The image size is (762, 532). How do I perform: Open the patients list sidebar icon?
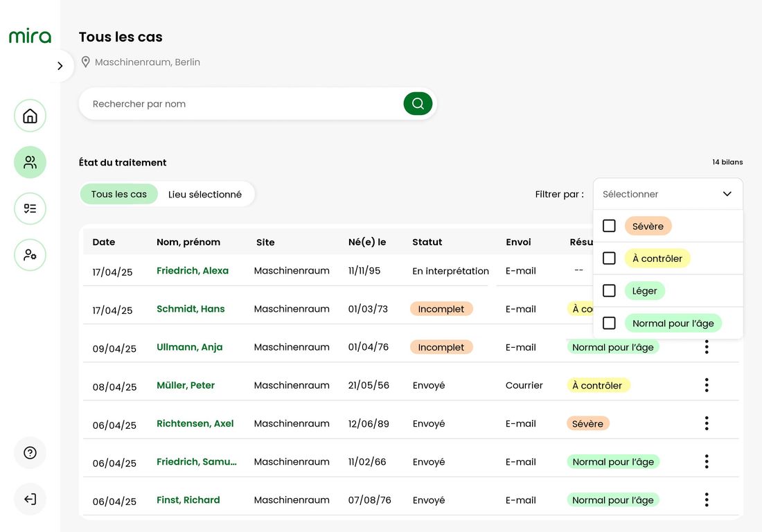pyautogui.click(x=30, y=162)
